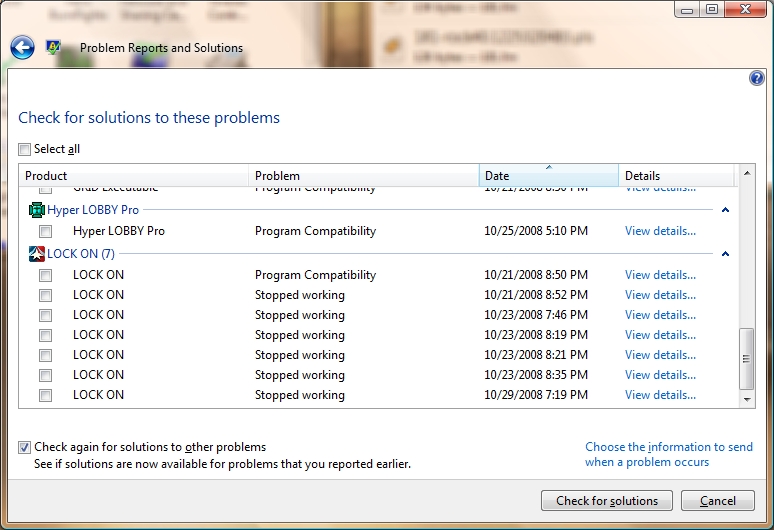Screen dimensions: 774x530
Task: Click the blue Back arrow button
Action: click(x=22, y=48)
